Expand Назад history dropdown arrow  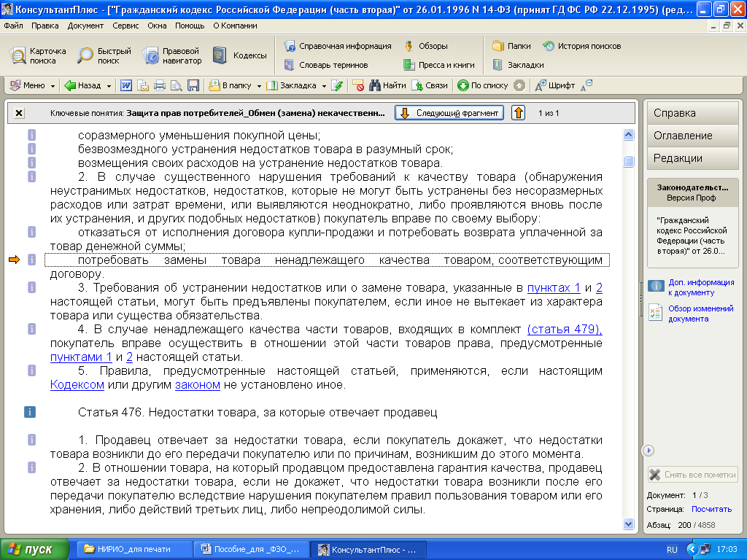[109, 86]
